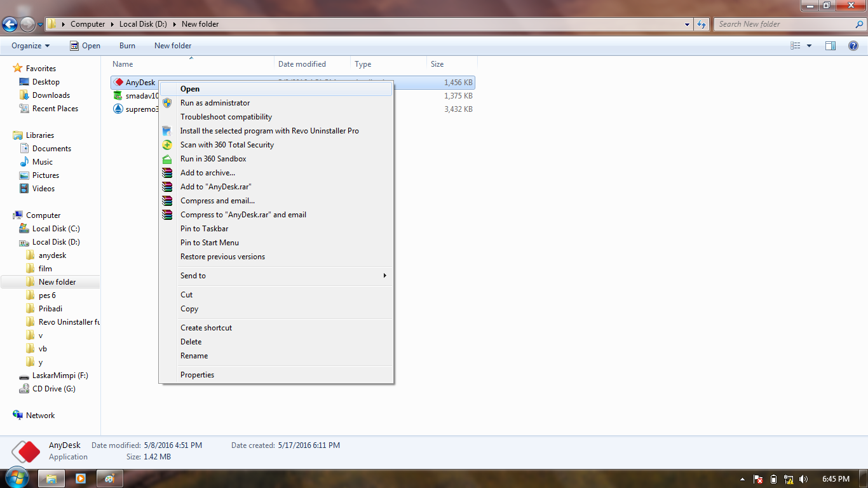
Task: Open LaskarMimpi (F:) drive
Action: (x=60, y=376)
